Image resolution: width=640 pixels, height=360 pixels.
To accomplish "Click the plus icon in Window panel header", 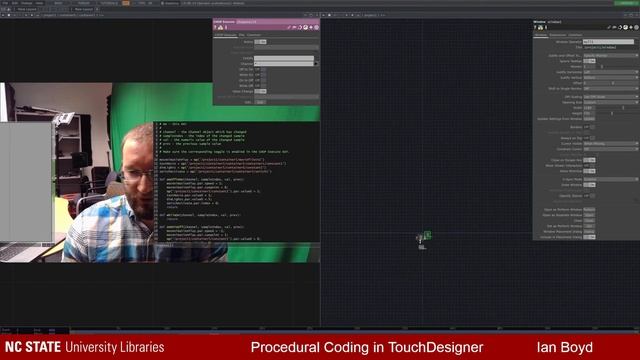I will 631,27.
